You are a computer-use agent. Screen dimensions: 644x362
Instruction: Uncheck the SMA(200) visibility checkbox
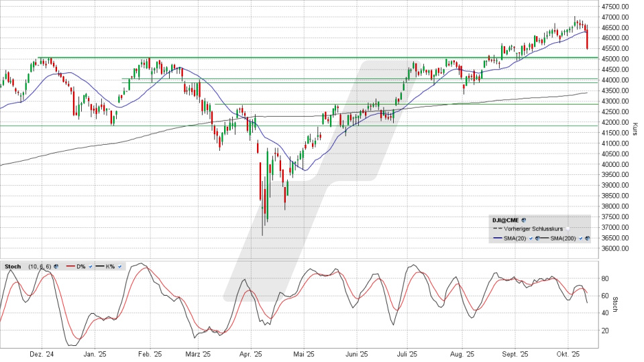[x=580, y=238]
